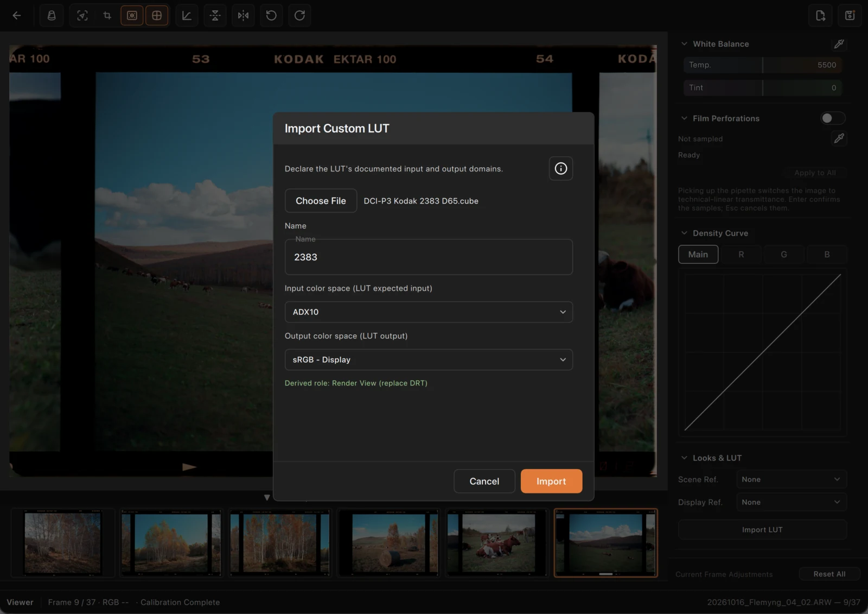The height and width of the screenshot is (614, 868).
Task: Open the hay bale field thumbnail
Action: click(388, 543)
